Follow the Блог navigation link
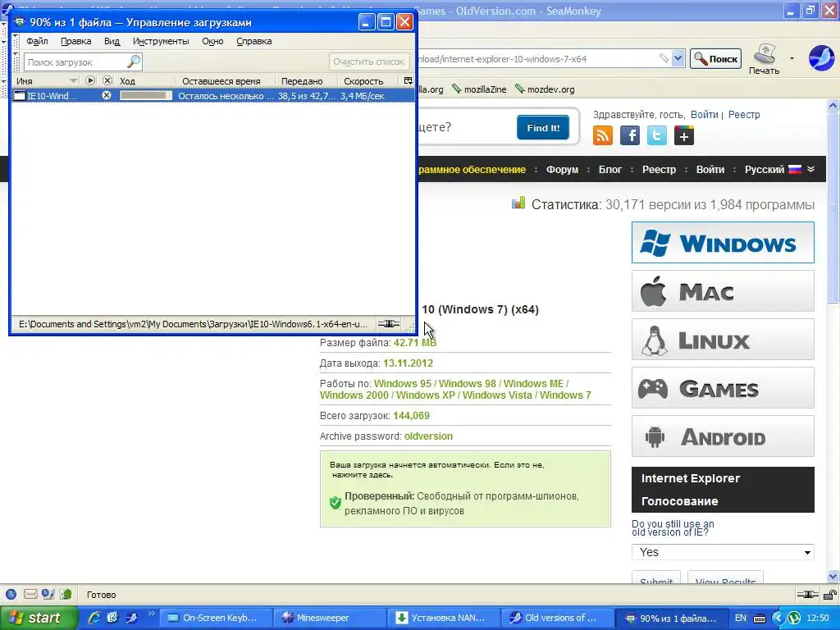Viewport: 840px width, 630px height. tap(609, 169)
